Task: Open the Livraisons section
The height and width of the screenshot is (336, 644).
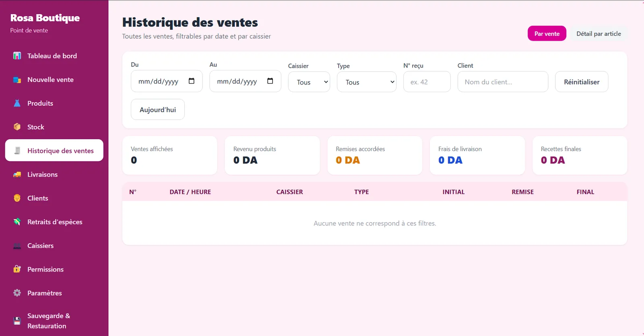Action: click(x=54, y=175)
